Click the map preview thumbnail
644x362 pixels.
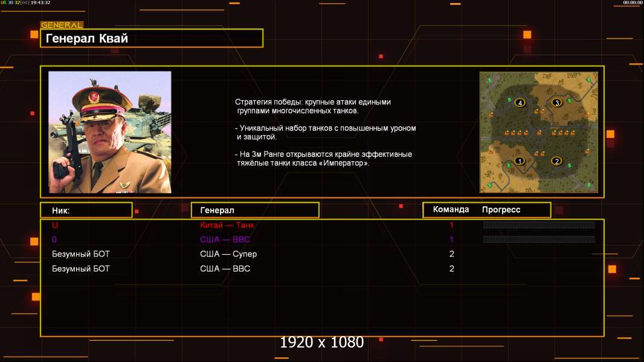coord(539,132)
